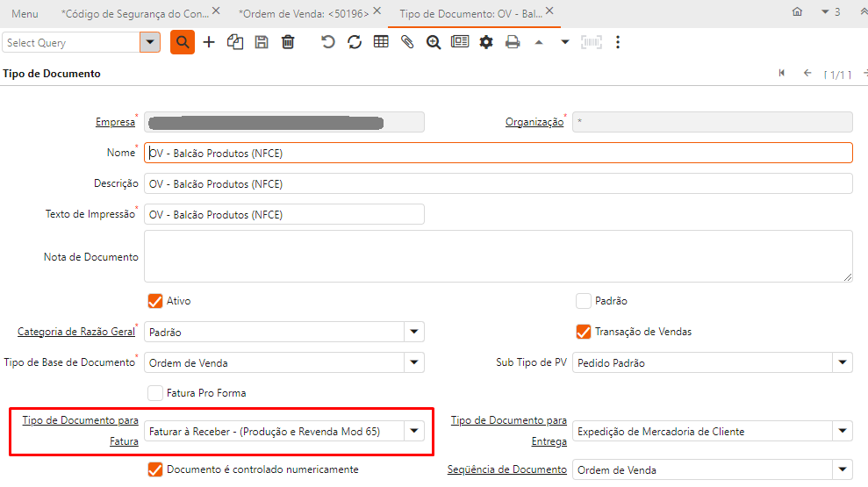The width and height of the screenshot is (868, 487).
Task: Click the record counter 1/1 text
Action: click(837, 75)
